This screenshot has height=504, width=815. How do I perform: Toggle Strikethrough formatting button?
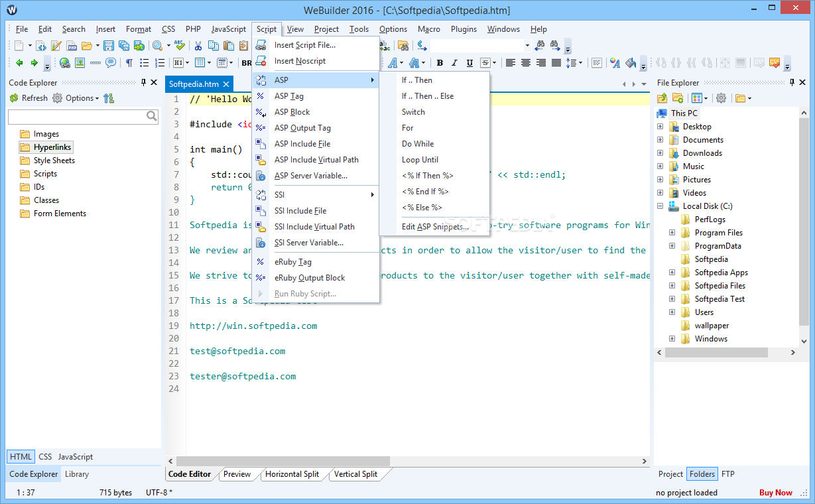click(485, 63)
